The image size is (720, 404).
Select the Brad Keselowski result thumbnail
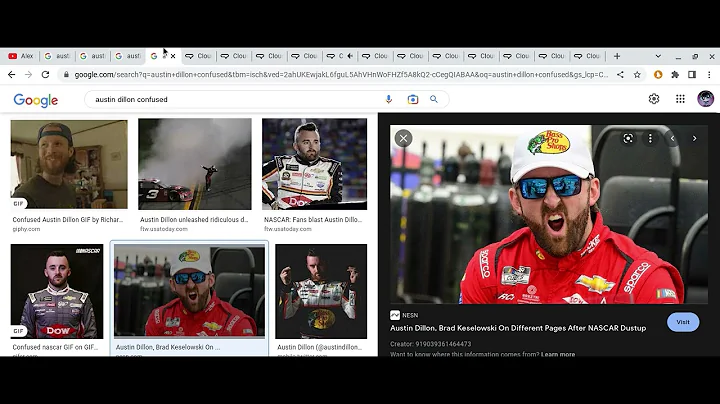pyautogui.click(x=189, y=291)
